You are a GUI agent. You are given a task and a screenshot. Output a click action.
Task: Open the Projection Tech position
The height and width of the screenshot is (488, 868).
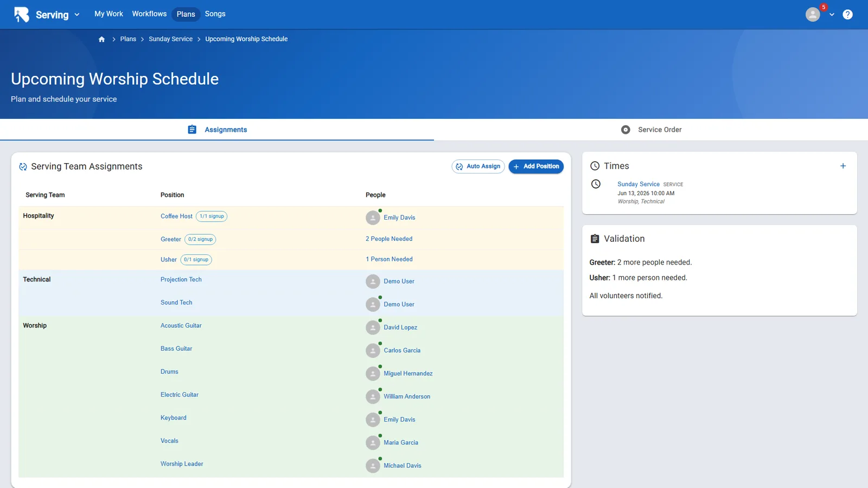[181, 280]
